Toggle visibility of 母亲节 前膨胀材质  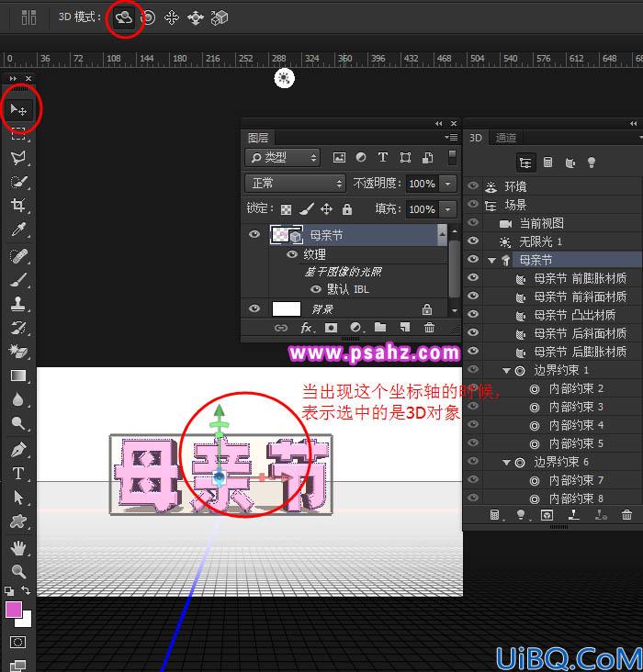point(473,277)
